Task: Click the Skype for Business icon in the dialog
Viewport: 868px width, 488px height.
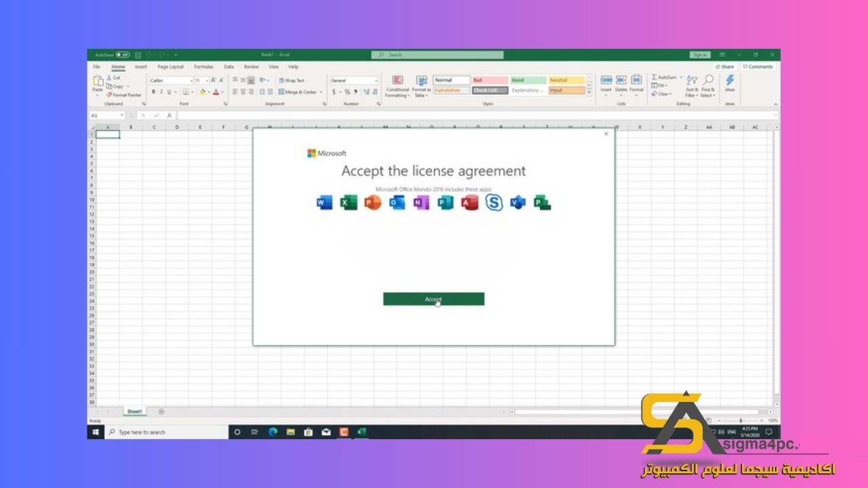Action: (x=494, y=202)
